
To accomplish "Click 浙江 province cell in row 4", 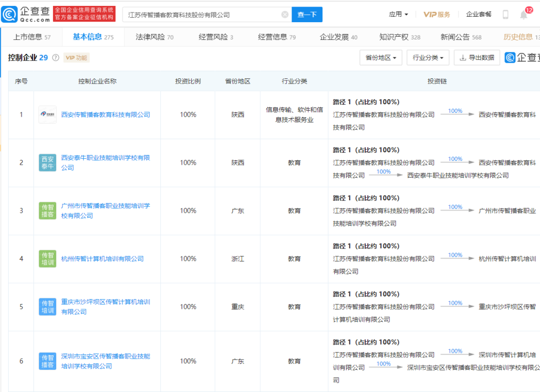I will [238, 259].
